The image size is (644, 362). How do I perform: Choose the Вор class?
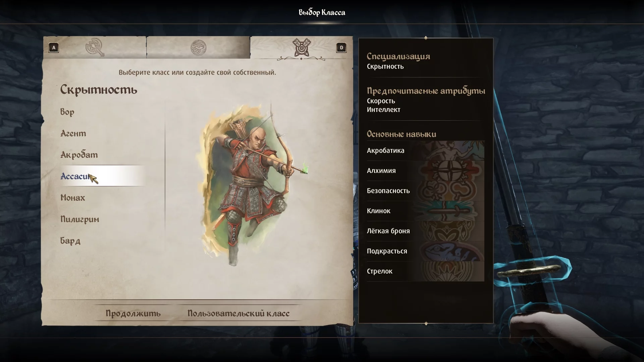pos(67,112)
